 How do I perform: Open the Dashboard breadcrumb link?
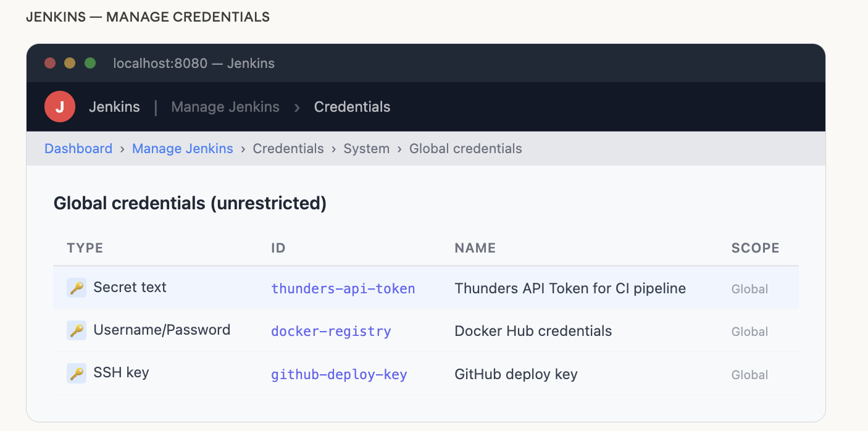tap(78, 149)
